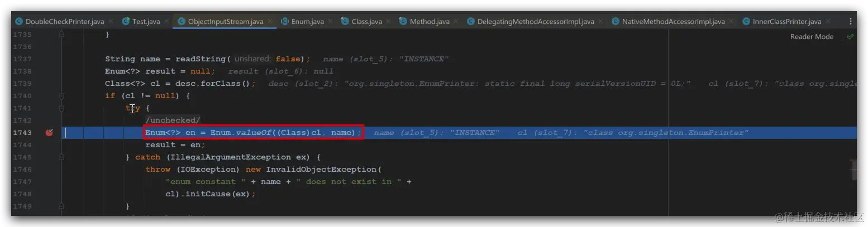The width and height of the screenshot is (868, 227).
Task: Switch to the Method.java tab
Action: [430, 22]
